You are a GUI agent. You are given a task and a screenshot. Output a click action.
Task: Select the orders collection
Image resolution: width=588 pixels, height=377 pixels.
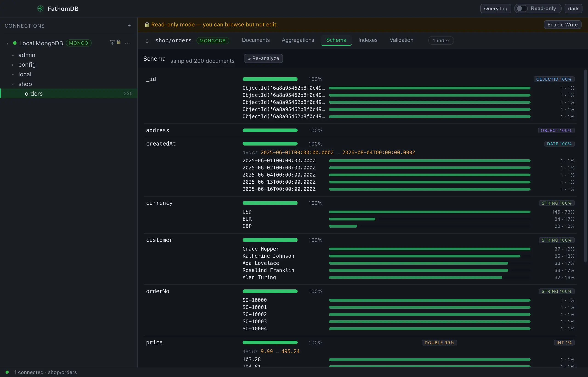point(69,94)
